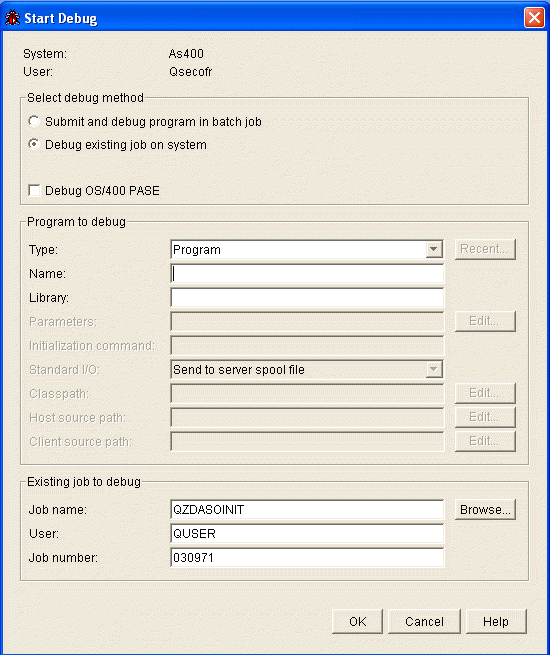Select Submit and debug program in batch job

34,122
